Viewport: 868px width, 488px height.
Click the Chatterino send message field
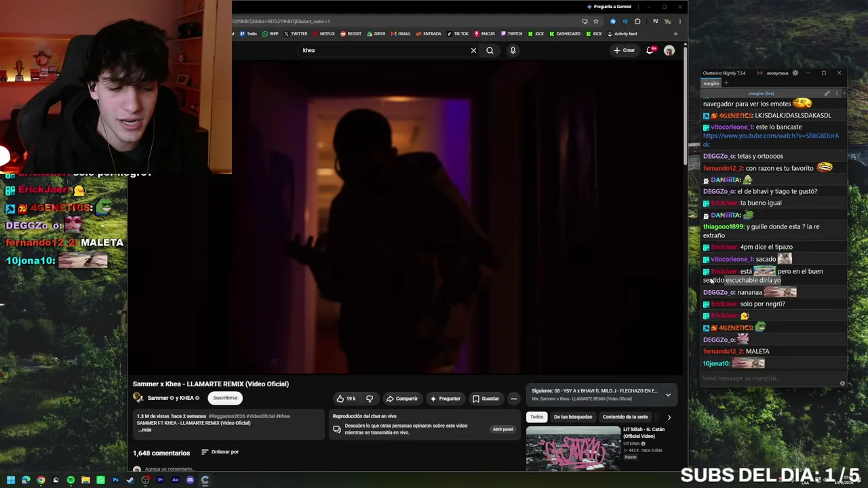(770, 378)
